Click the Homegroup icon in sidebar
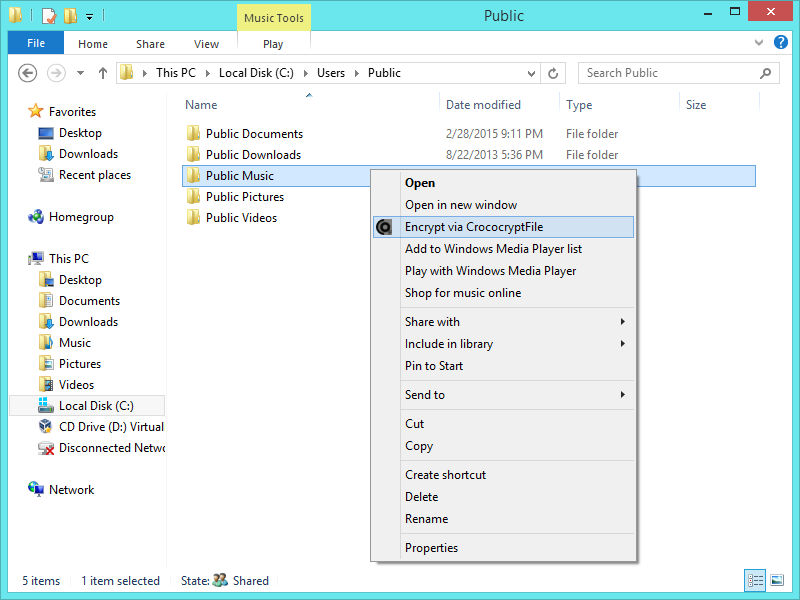Image resolution: width=800 pixels, height=600 pixels. [x=36, y=217]
